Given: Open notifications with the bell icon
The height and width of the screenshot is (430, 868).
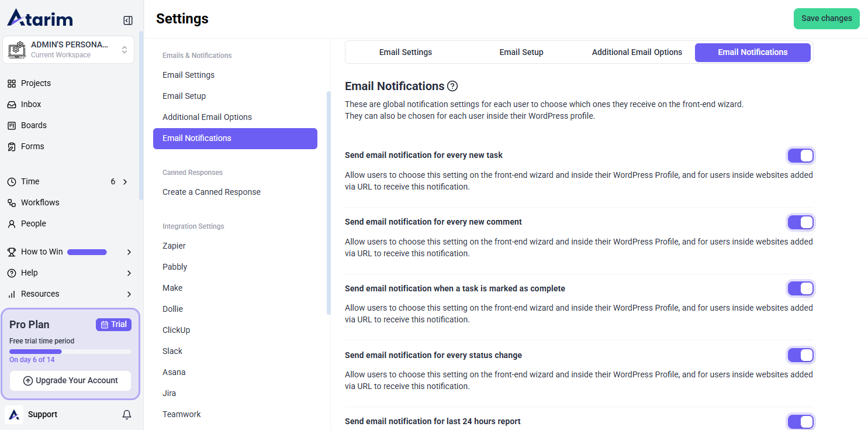Looking at the screenshot, I should (127, 415).
